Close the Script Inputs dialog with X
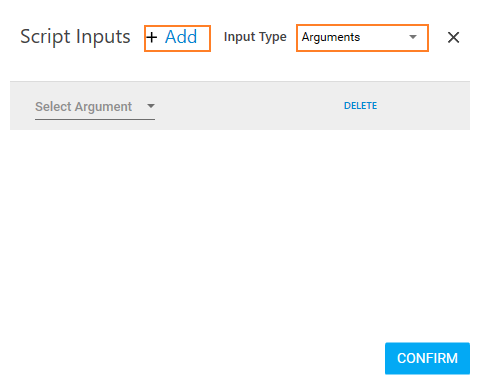Screen dimensions: 480x387 point(453,37)
